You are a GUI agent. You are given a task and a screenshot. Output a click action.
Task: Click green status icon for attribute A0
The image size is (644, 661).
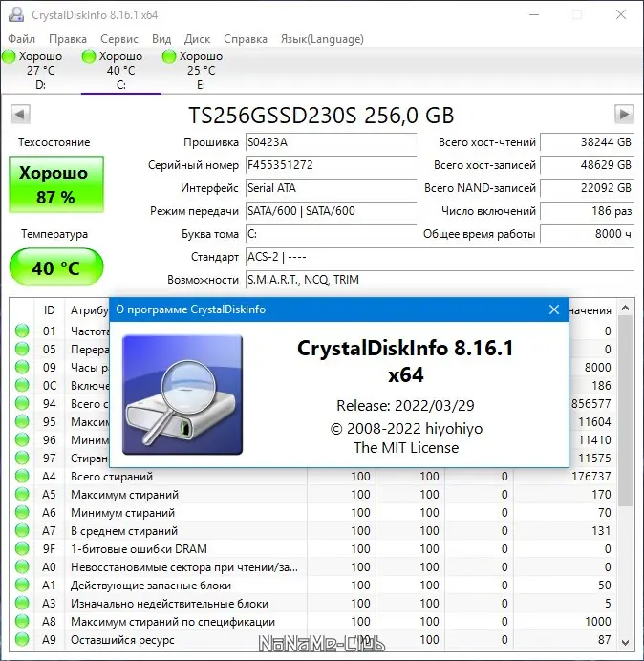click(x=22, y=567)
